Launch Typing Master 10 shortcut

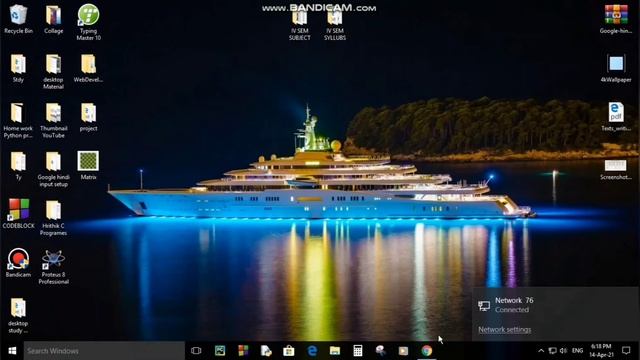pos(89,22)
